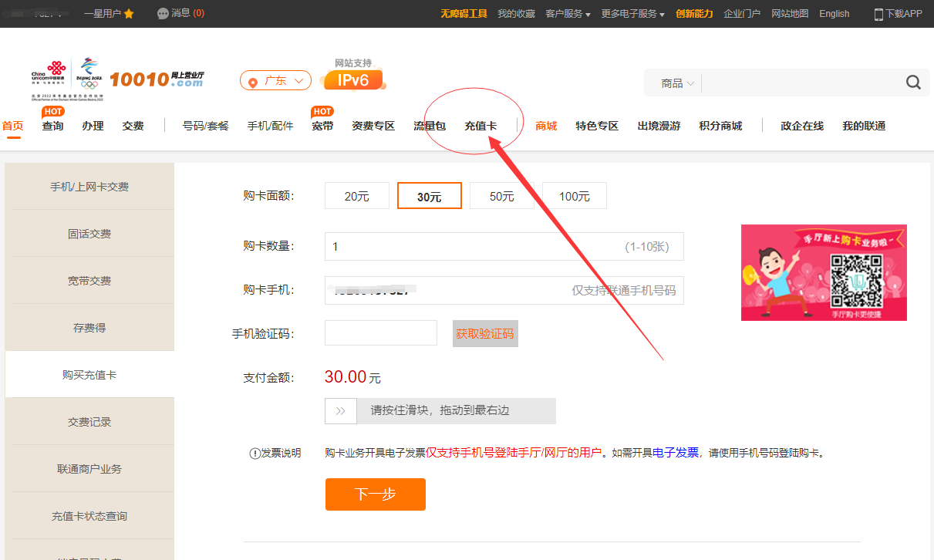
Task: Click the 购卡数量 input field
Action: [504, 247]
